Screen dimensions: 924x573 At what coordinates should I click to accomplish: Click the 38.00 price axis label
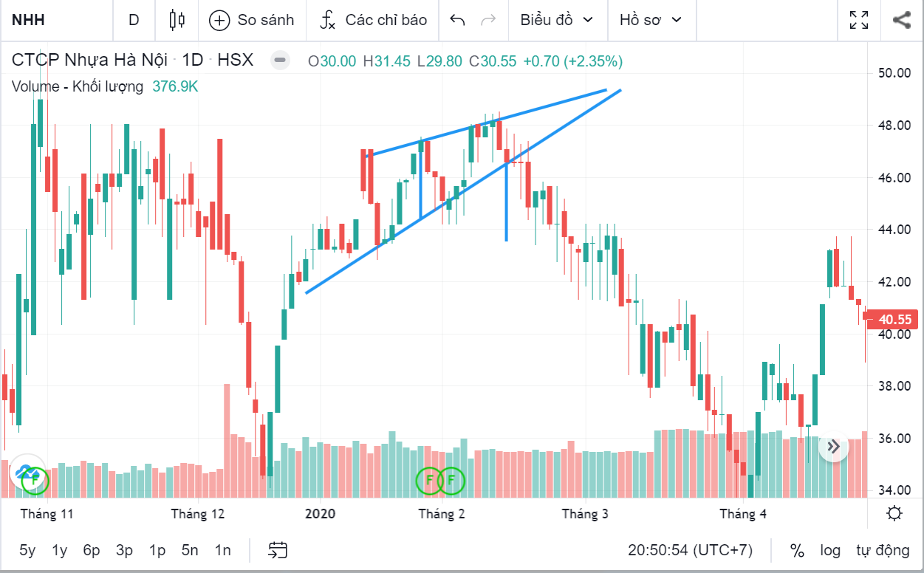[x=894, y=386]
